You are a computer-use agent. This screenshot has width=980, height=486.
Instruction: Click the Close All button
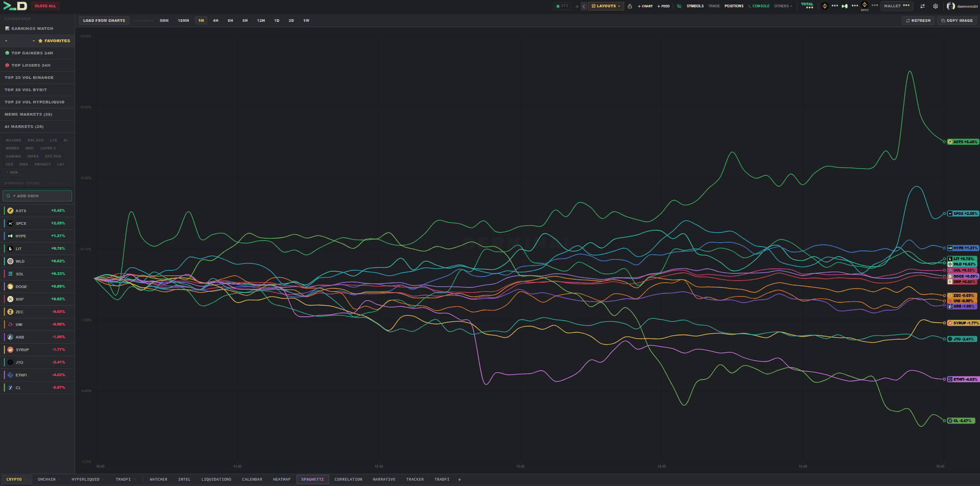(45, 6)
